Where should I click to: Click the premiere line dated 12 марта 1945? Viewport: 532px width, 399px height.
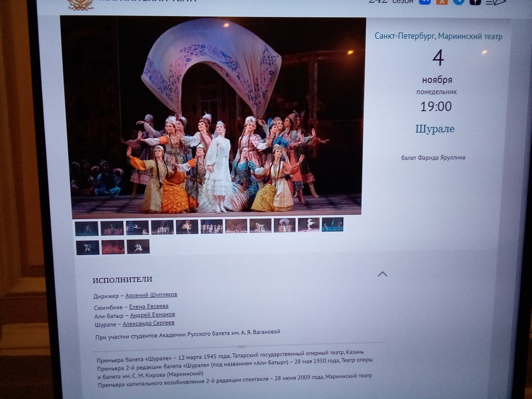230,356
